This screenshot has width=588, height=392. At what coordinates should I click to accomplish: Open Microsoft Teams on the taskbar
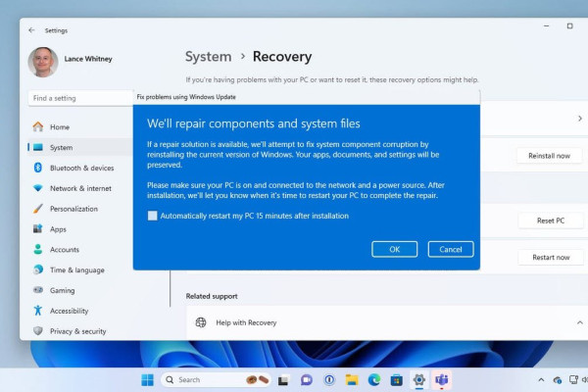[x=441, y=380]
